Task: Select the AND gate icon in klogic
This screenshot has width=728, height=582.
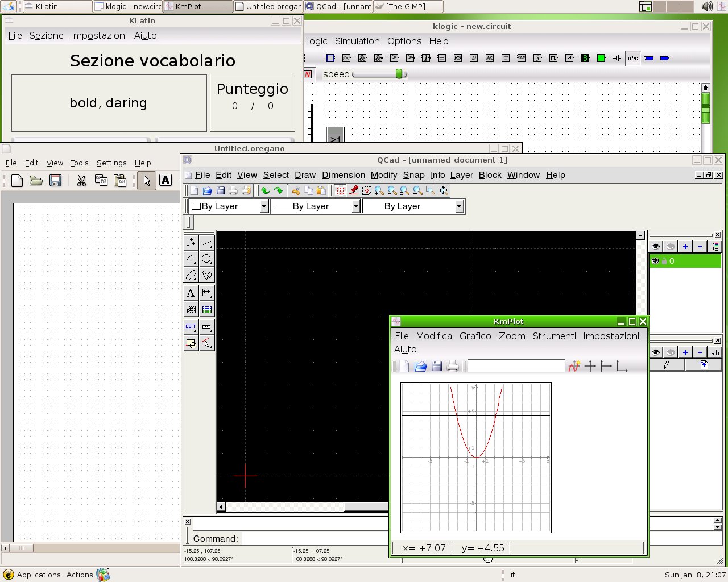Action: click(x=362, y=58)
